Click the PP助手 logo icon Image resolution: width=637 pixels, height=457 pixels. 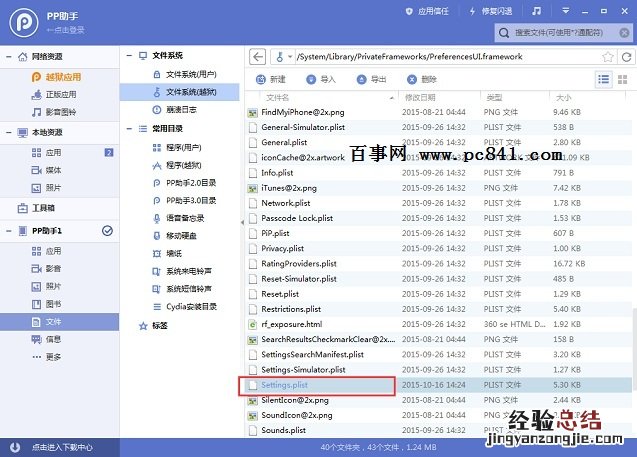point(24,22)
